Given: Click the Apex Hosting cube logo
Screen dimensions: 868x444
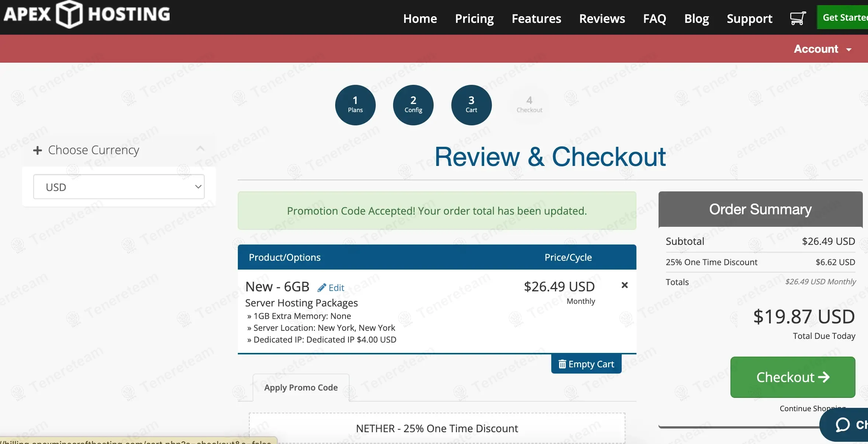Looking at the screenshot, I should [69, 14].
